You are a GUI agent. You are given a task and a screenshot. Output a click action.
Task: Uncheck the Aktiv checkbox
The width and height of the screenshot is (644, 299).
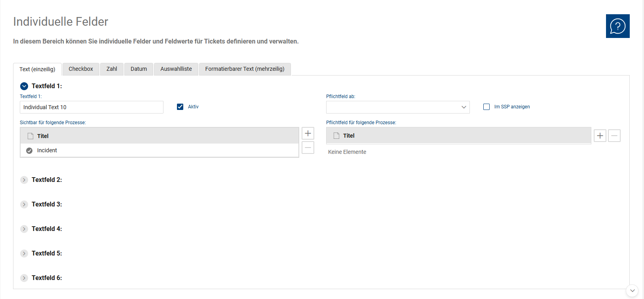[x=180, y=107]
